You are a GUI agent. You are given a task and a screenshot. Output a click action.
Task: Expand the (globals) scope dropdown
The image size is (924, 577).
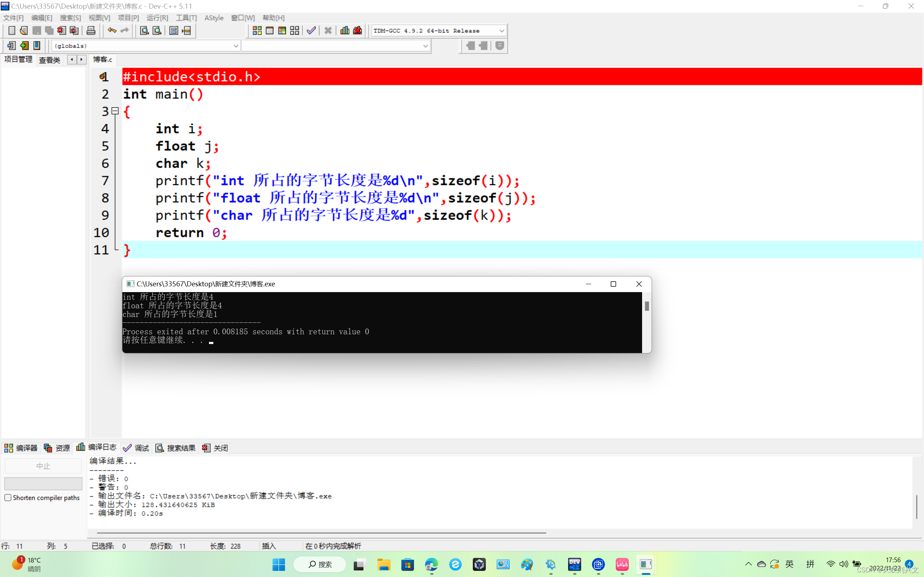point(236,46)
